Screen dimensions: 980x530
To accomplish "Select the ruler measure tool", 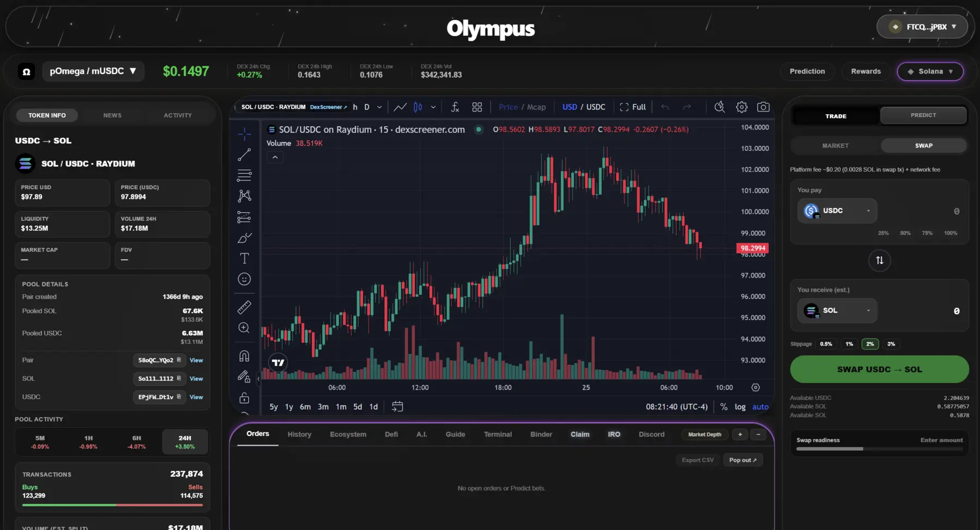I will click(244, 307).
